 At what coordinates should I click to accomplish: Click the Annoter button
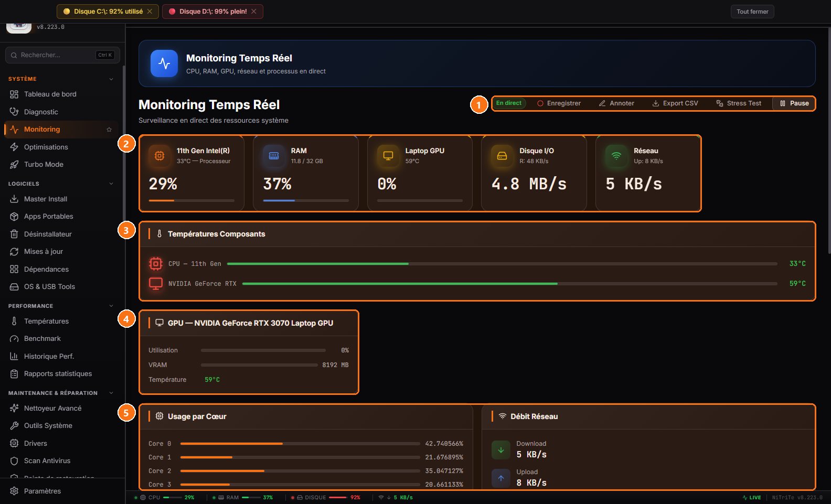coord(616,103)
